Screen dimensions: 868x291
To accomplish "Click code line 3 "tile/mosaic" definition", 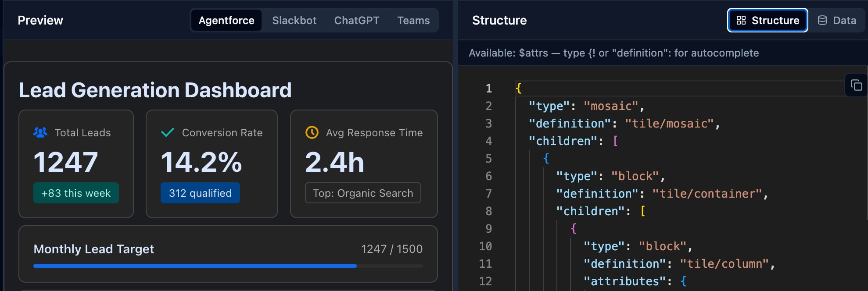I will [669, 124].
